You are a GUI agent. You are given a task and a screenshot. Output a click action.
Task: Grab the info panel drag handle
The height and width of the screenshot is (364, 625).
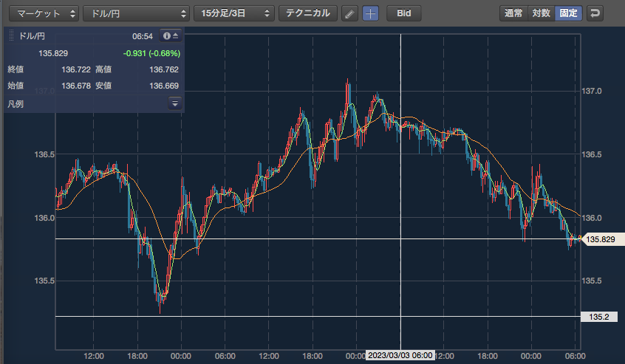11,36
